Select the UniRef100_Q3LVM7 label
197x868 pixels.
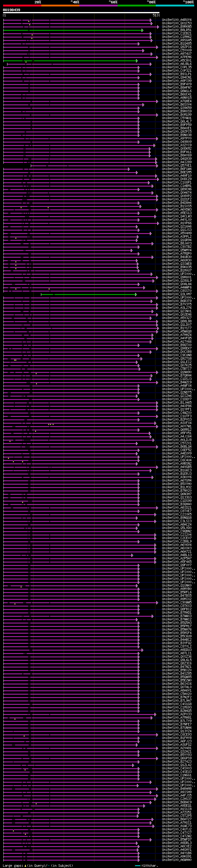click(x=177, y=294)
